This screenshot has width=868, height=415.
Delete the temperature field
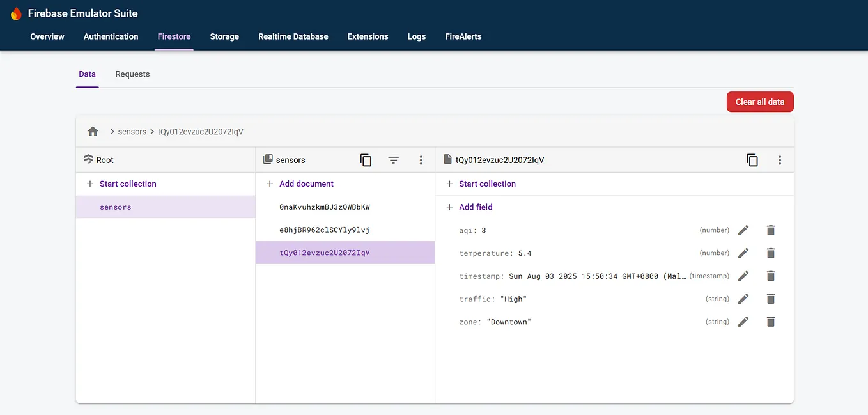coord(770,253)
